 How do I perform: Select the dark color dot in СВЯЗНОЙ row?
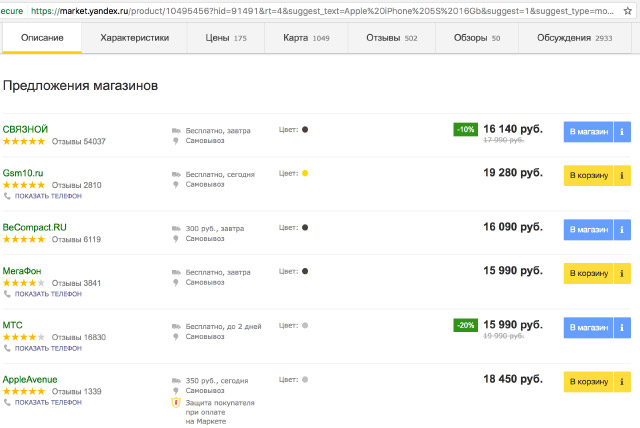tap(305, 130)
